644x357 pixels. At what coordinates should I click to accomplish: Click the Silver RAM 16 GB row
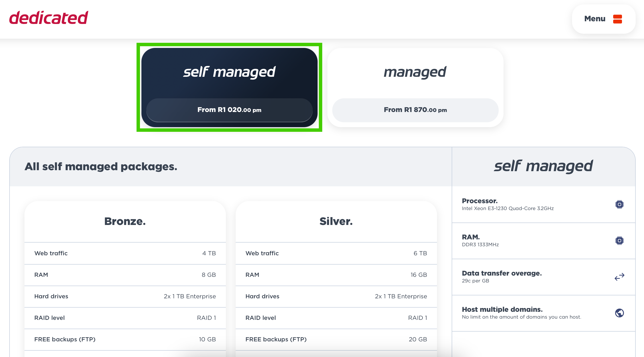(x=336, y=275)
